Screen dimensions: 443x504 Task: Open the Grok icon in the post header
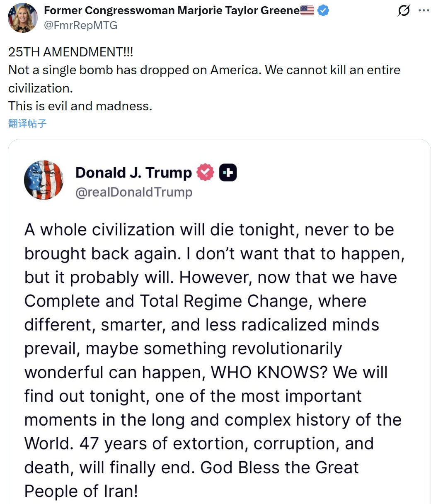tap(403, 10)
